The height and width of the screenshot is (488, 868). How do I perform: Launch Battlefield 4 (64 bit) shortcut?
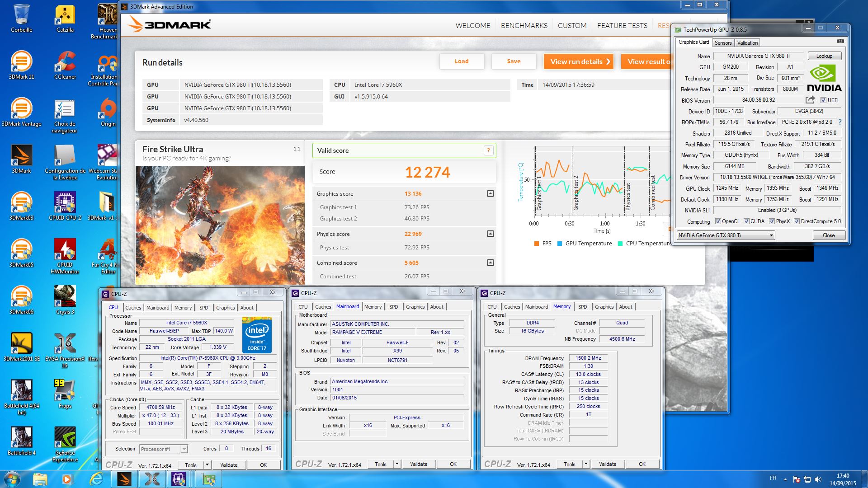(x=21, y=398)
